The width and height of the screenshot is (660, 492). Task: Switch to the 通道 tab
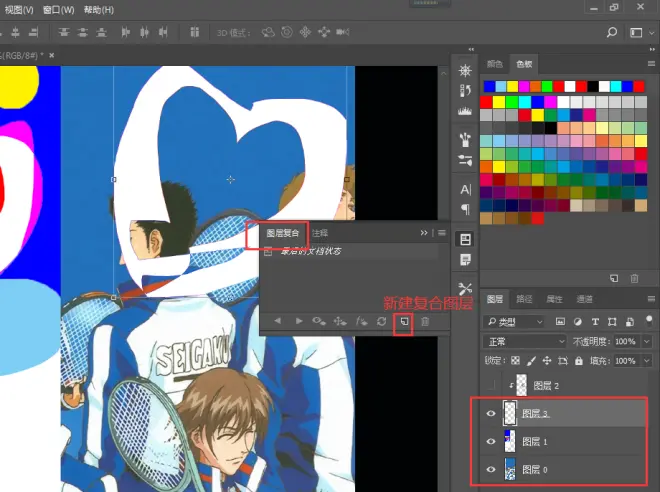point(584,299)
